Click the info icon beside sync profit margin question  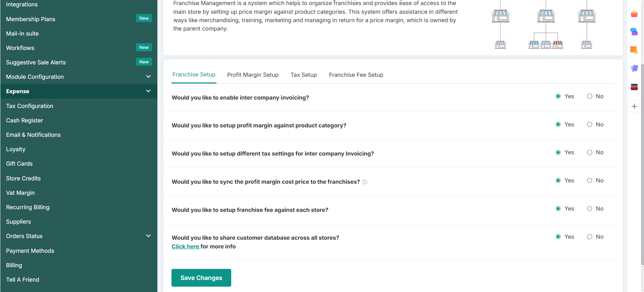365,182
